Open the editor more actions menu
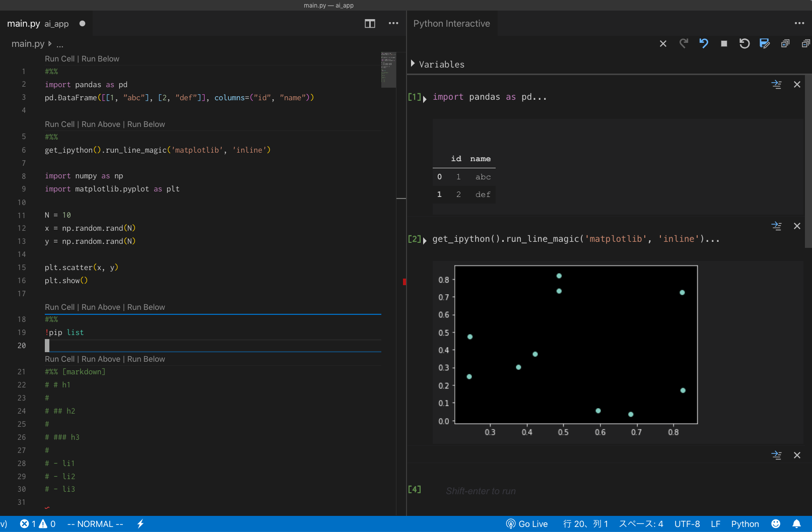This screenshot has height=532, width=812. (393, 24)
